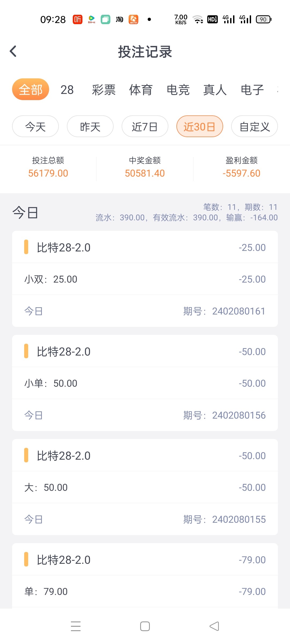290x644 pixels.
Task: Select the 近7日 date filter
Action: coord(145,126)
